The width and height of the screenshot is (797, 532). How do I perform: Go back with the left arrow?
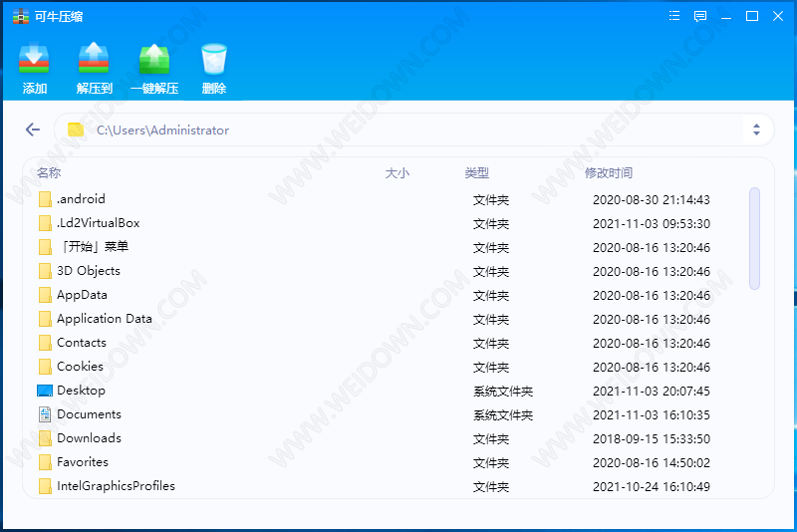[33, 130]
